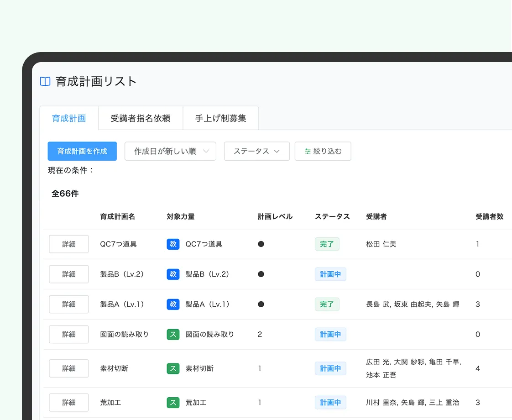Select the 育成計画 tab
Image resolution: width=512 pixels, height=420 pixels.
click(69, 118)
